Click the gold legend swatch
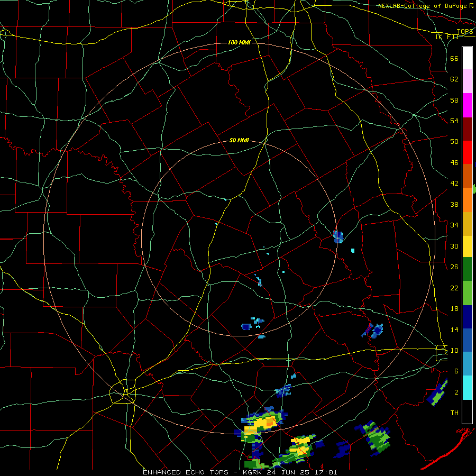 pos(467,224)
